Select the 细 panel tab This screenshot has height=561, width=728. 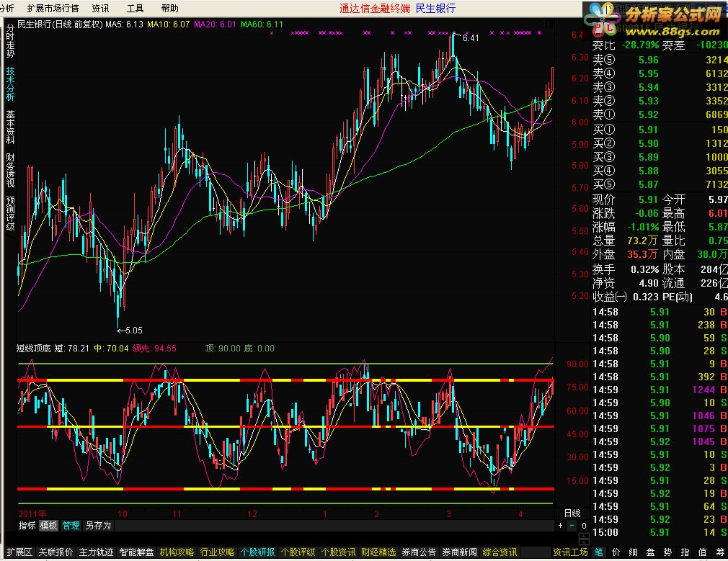click(634, 552)
